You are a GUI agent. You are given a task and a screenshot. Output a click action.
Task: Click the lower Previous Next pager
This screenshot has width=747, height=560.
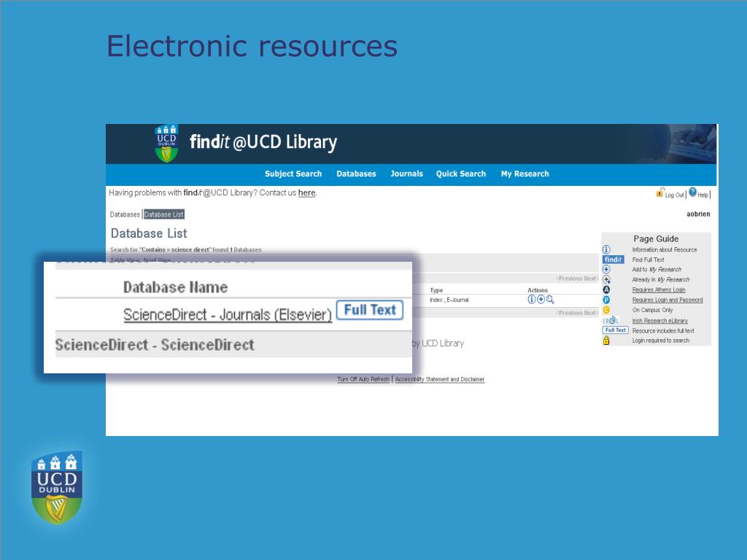click(578, 313)
